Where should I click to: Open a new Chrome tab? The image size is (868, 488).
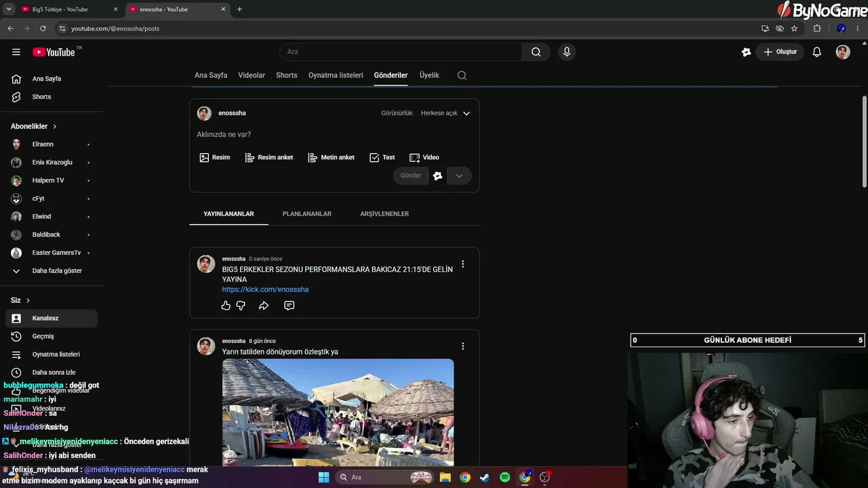pyautogui.click(x=239, y=9)
